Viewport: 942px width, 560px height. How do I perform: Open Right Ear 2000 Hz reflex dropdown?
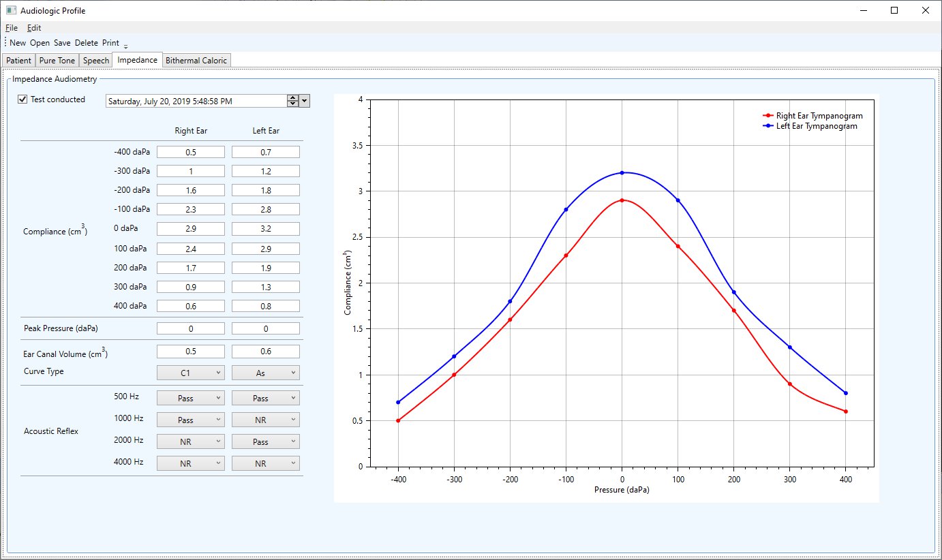tap(191, 441)
